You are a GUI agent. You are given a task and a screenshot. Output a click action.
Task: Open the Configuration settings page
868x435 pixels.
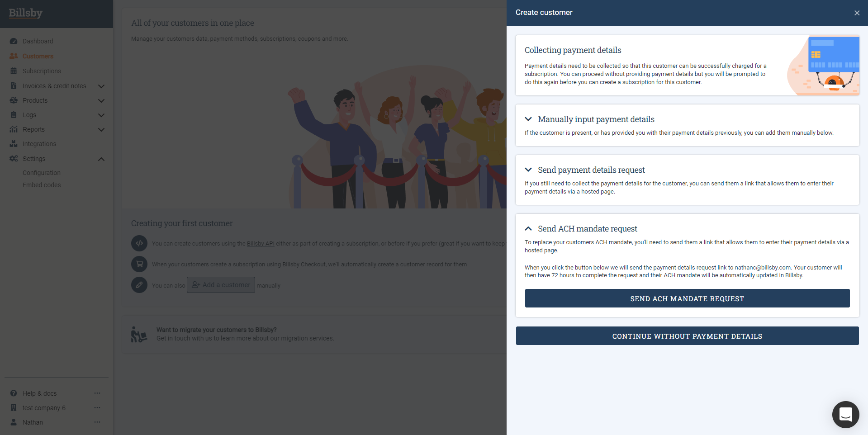click(42, 173)
